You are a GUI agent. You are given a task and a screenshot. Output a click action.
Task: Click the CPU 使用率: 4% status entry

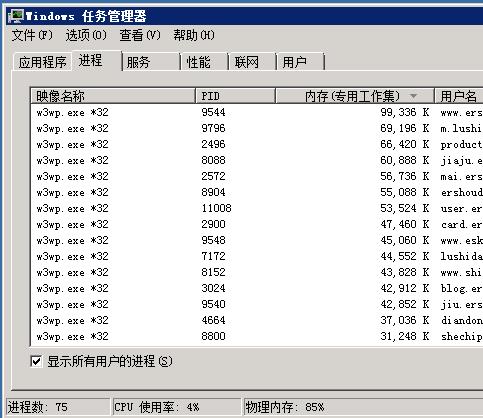coord(177,407)
